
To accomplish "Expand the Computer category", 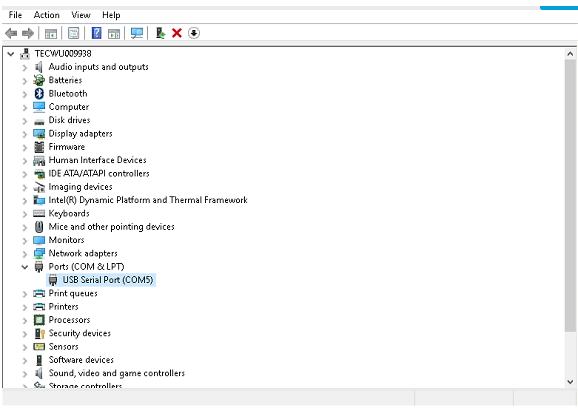I will pyautogui.click(x=25, y=107).
